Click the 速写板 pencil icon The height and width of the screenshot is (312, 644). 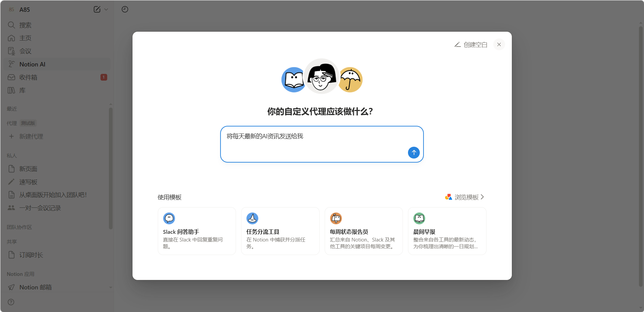11,182
